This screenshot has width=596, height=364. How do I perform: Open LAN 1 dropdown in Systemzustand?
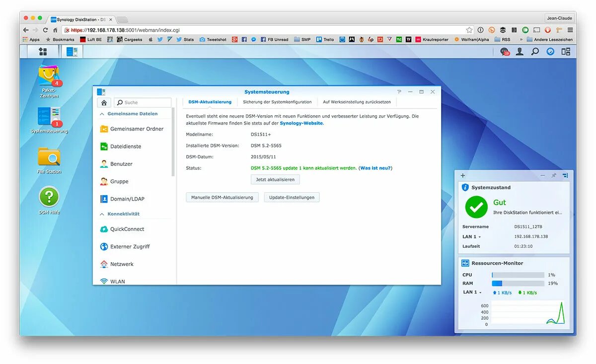472,236
